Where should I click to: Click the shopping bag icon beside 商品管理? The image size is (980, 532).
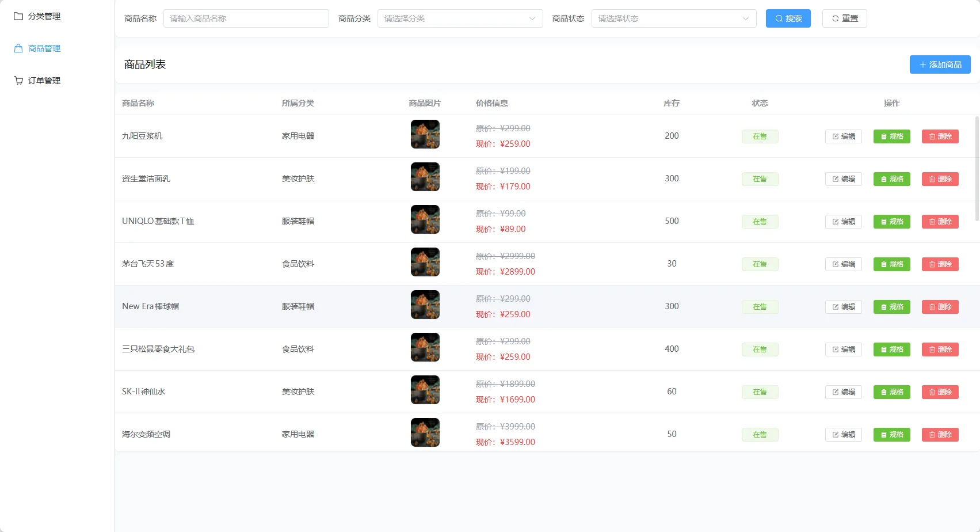[18, 48]
